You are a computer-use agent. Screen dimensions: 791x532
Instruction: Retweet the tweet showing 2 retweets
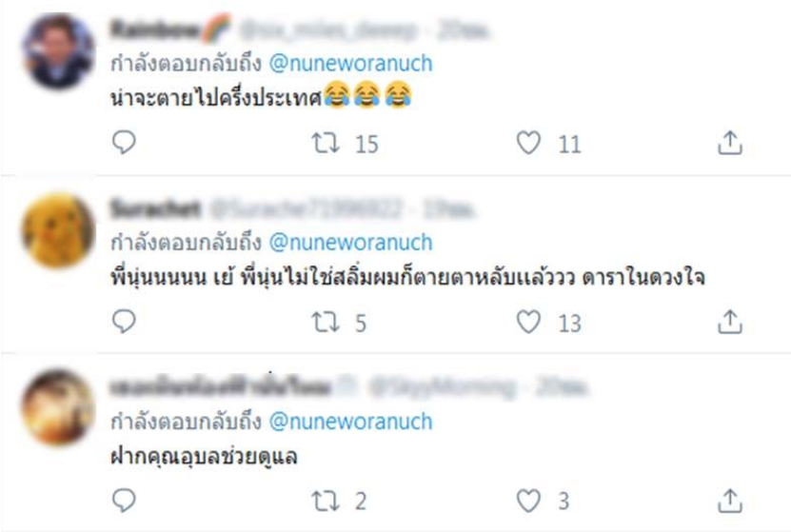click(x=326, y=502)
